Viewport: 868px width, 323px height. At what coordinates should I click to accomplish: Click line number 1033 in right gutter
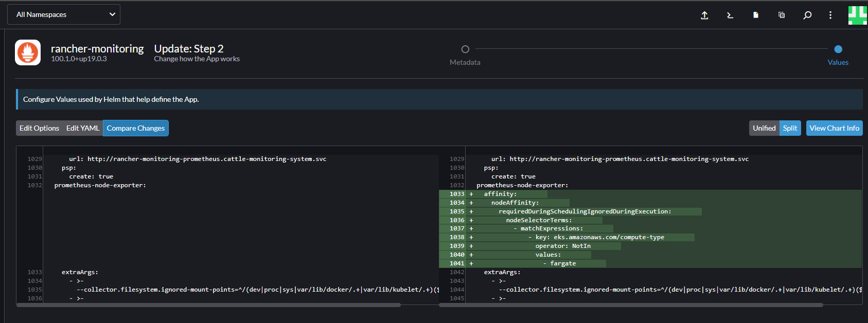[457, 194]
